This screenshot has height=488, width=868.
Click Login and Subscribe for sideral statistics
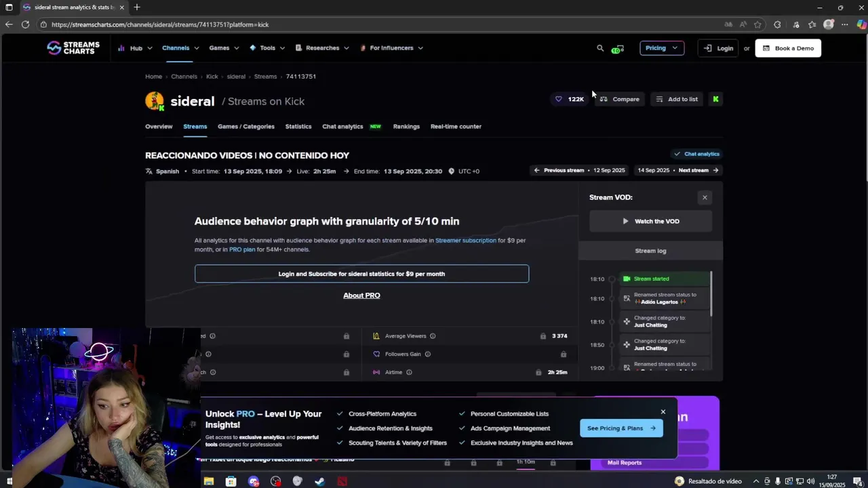pos(361,274)
